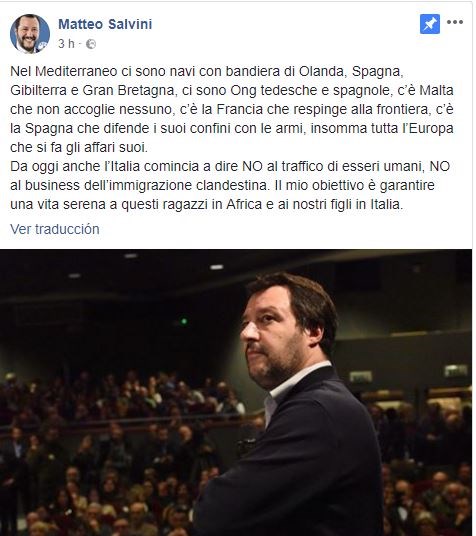
Task: Open Matteo Salvini's round profile picture
Action: click(x=30, y=34)
